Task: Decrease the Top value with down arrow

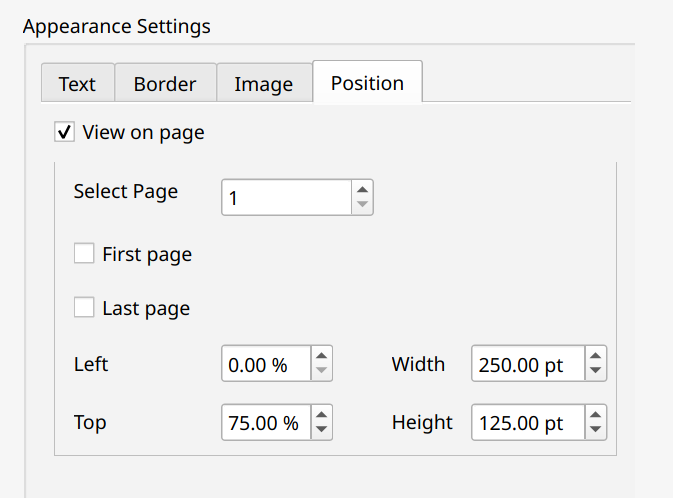Action: tap(321, 430)
